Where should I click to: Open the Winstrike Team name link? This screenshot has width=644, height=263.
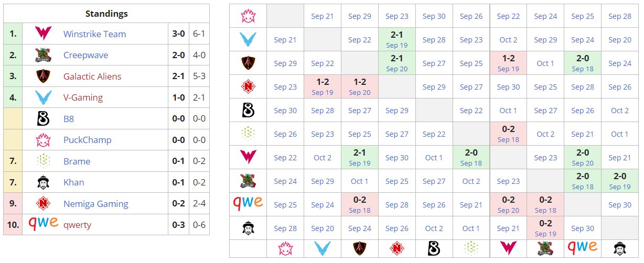pyautogui.click(x=94, y=34)
